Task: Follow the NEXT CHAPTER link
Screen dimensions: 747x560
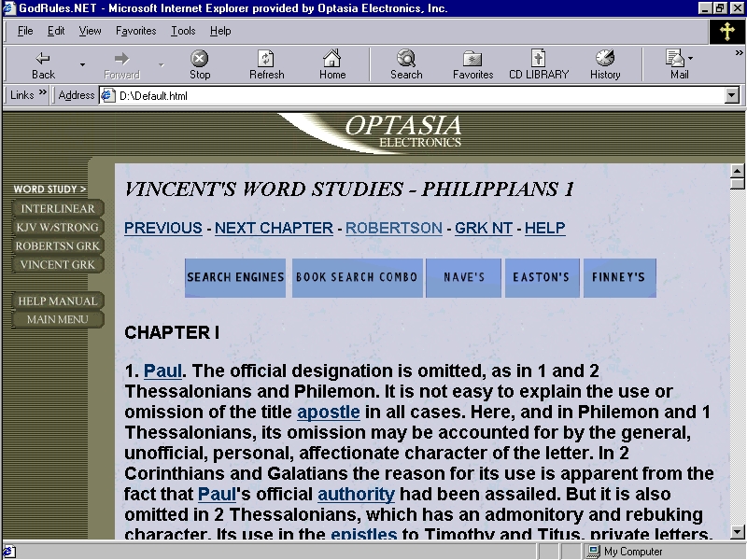Action: 274,228
